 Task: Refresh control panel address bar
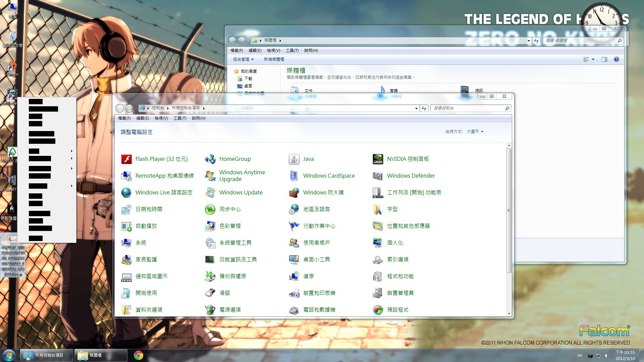coord(424,108)
